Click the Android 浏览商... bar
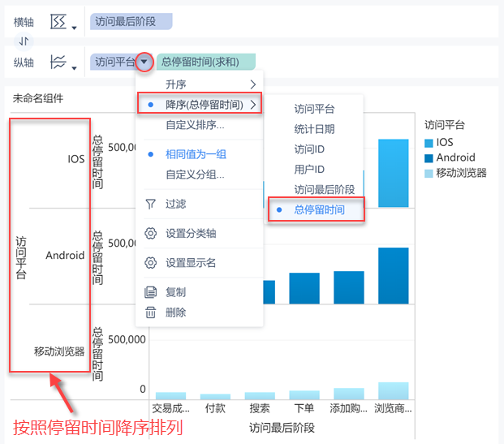 394,275
